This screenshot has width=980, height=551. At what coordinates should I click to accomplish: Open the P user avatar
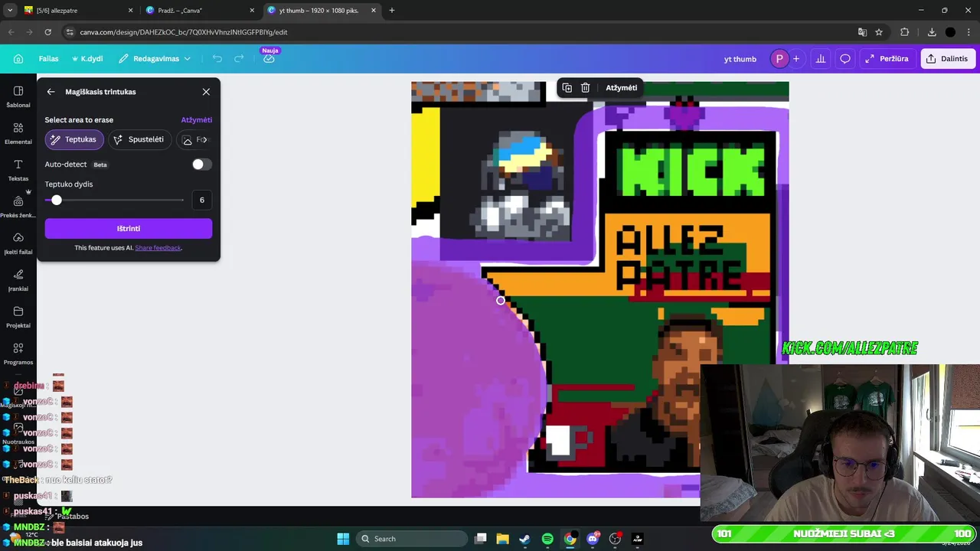coord(779,59)
